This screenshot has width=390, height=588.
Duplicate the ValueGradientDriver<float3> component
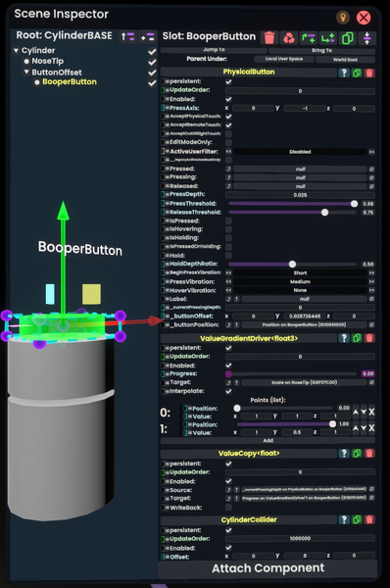coord(357,338)
